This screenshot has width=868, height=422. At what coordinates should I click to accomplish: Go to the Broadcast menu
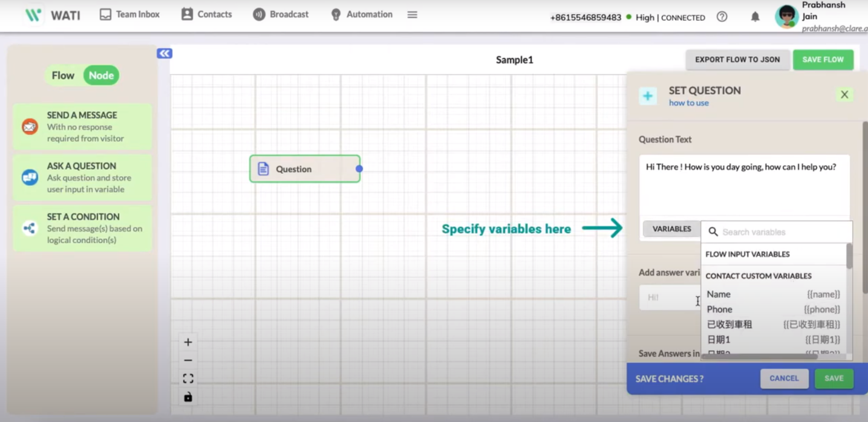click(281, 15)
